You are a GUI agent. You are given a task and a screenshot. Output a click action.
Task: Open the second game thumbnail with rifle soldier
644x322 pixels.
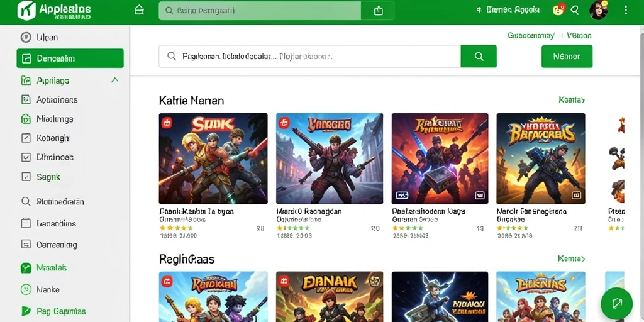(330, 158)
